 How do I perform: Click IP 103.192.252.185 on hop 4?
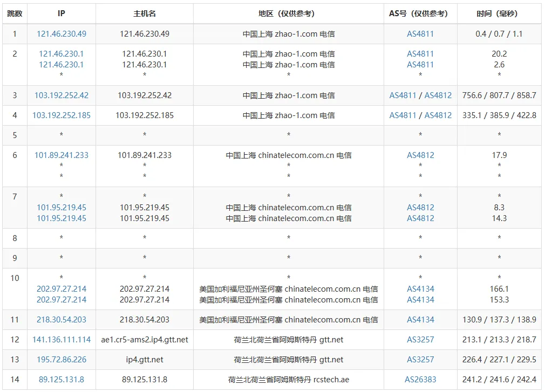click(x=61, y=115)
